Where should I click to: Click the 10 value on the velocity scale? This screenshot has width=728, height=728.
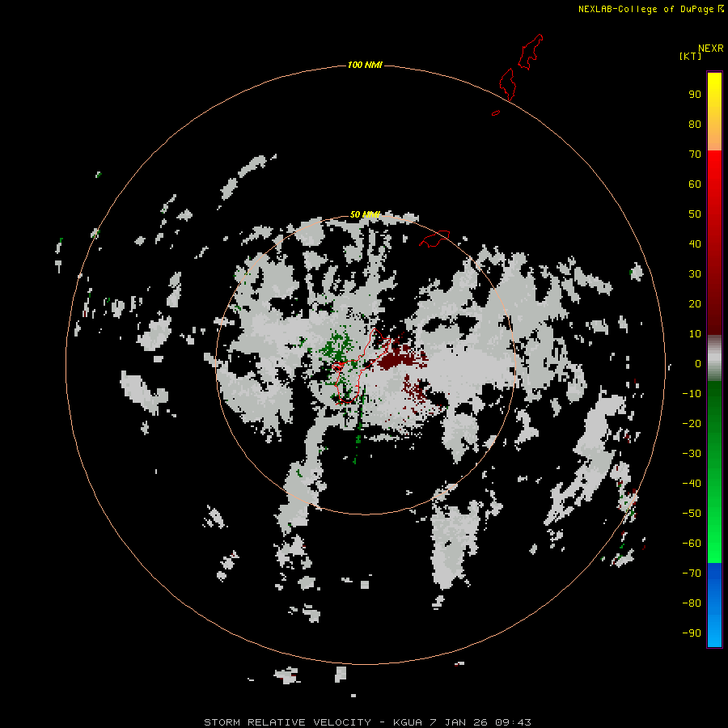pos(695,334)
